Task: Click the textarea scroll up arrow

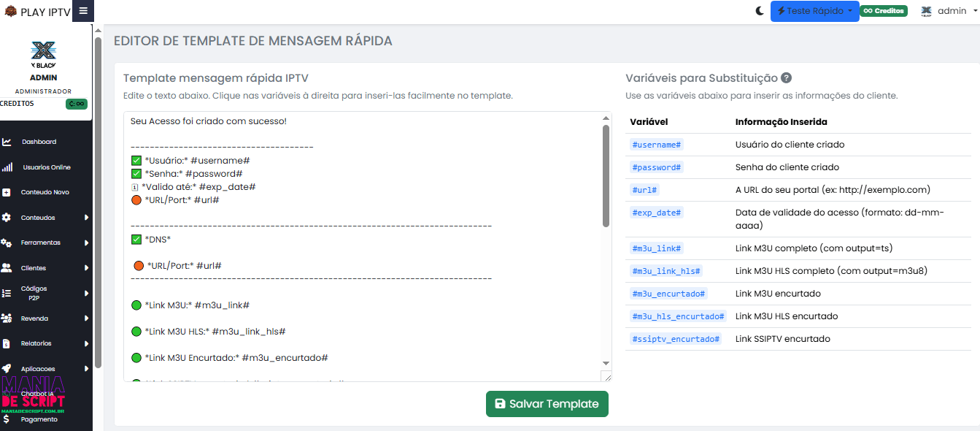Action: coord(606,118)
